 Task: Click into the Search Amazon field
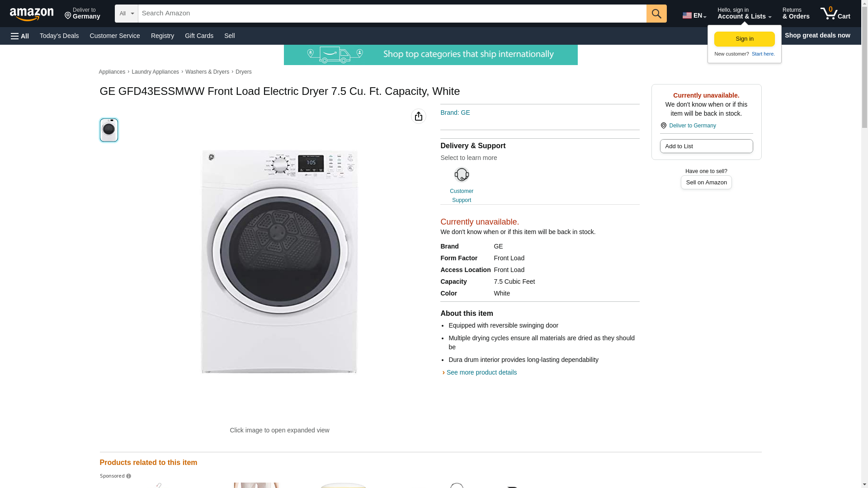pyautogui.click(x=392, y=14)
